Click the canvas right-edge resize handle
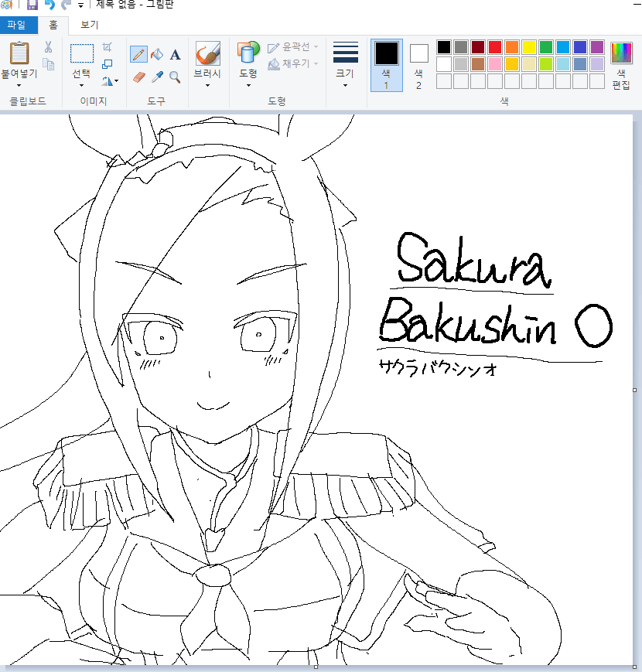 click(635, 390)
